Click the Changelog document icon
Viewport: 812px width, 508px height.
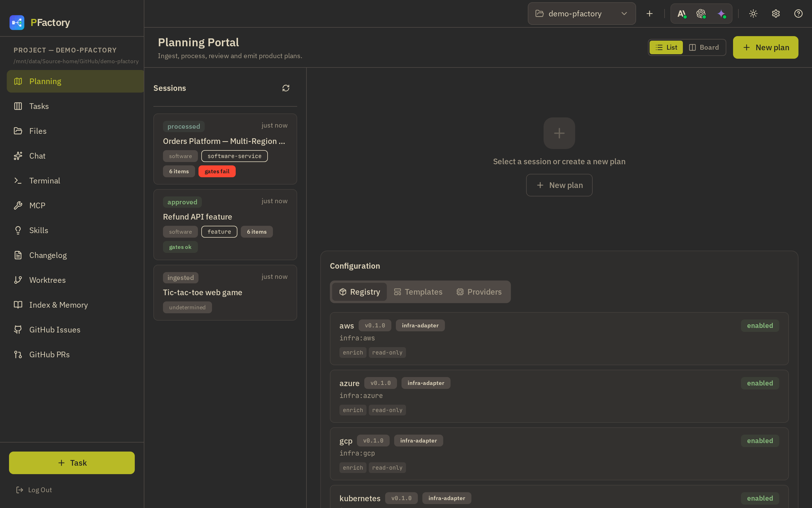tap(18, 255)
